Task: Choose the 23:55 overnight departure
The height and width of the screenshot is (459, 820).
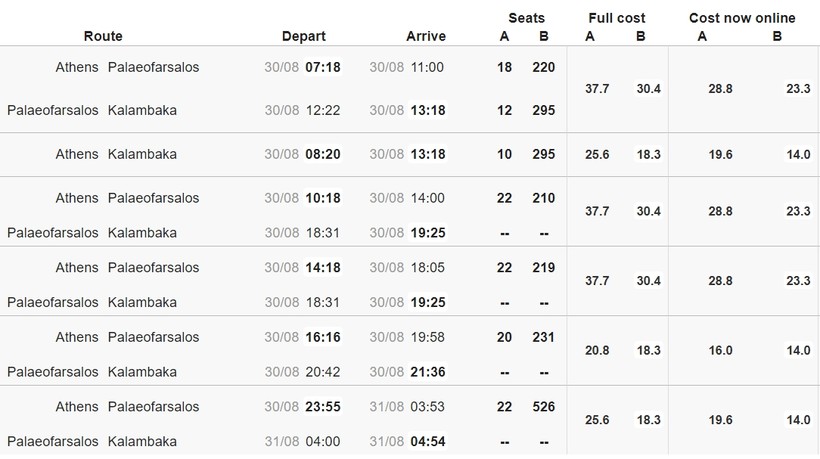Action: 323,407
